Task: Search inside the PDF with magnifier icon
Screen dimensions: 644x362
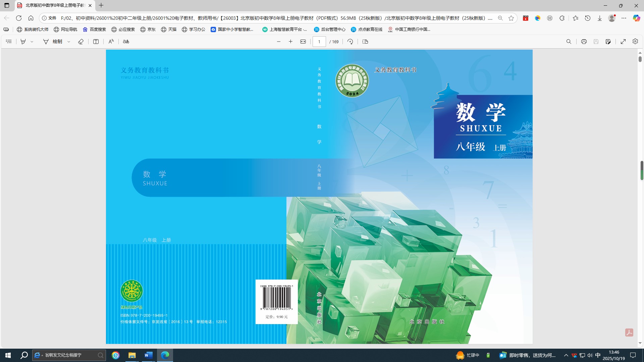Action: [569, 42]
